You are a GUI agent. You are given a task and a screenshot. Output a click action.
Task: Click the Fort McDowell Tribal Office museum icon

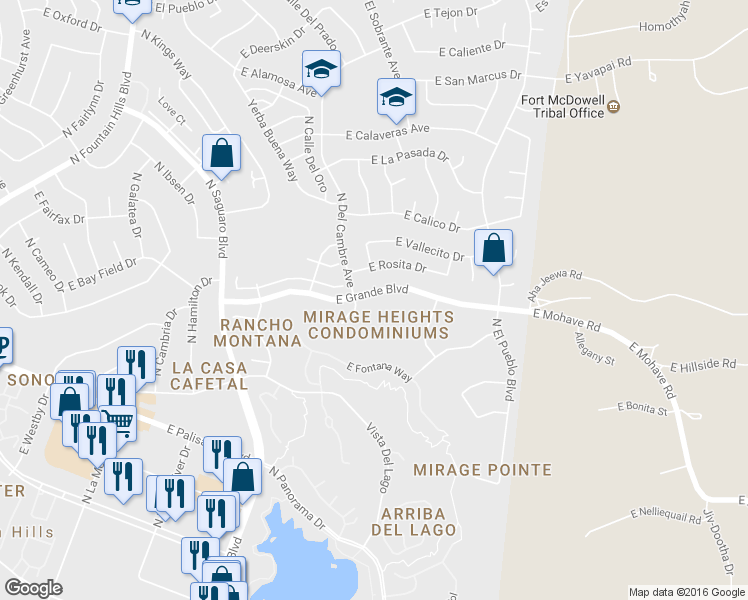[x=614, y=107]
